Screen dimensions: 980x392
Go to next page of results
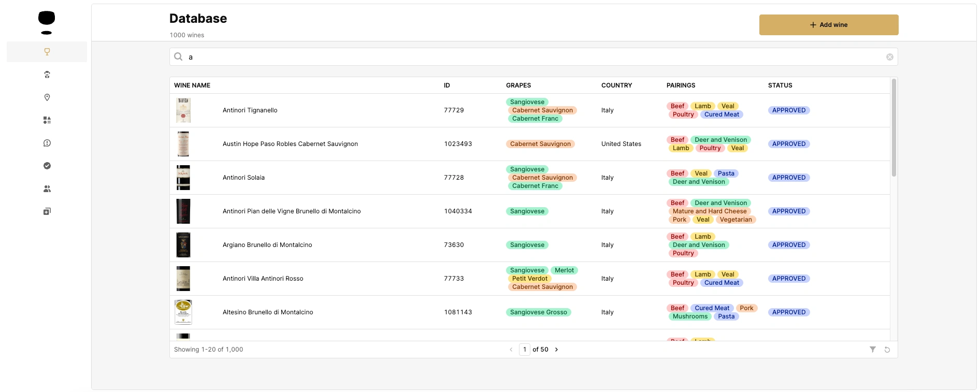(x=557, y=350)
